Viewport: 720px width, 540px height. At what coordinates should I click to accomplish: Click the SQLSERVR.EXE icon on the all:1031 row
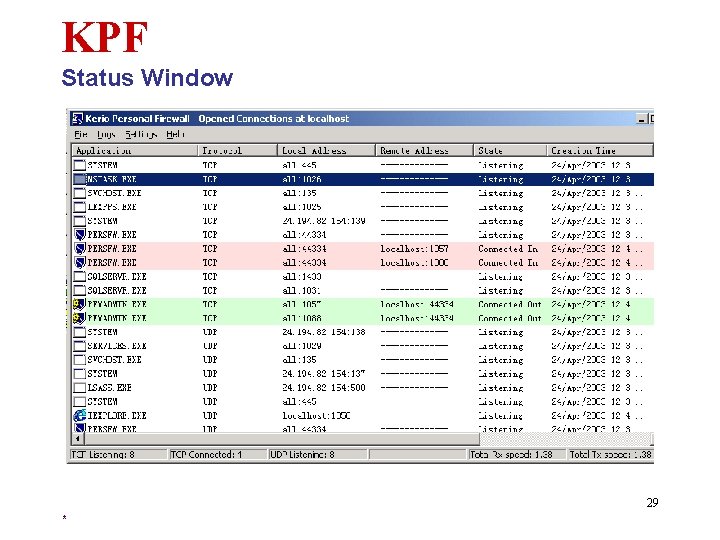point(80,290)
